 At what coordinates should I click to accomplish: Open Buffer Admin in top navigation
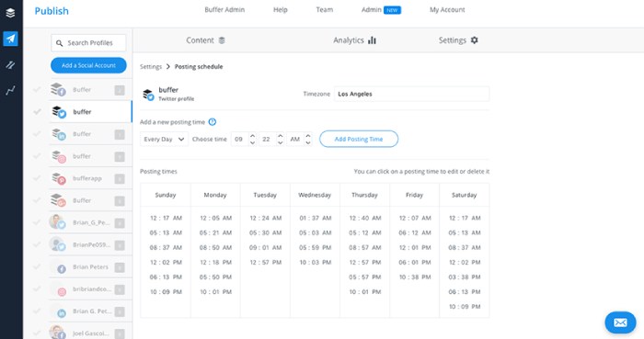224,10
